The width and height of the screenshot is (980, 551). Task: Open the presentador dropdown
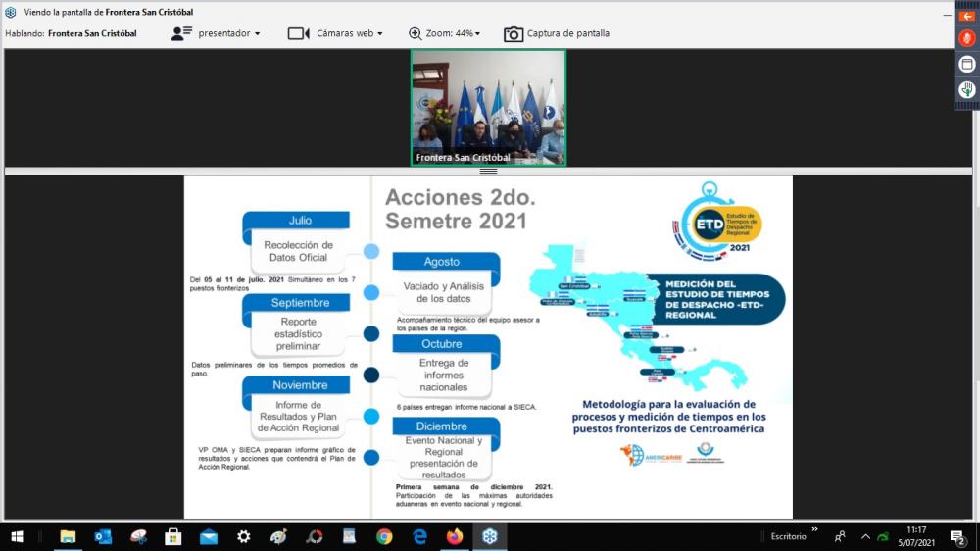coord(229,33)
